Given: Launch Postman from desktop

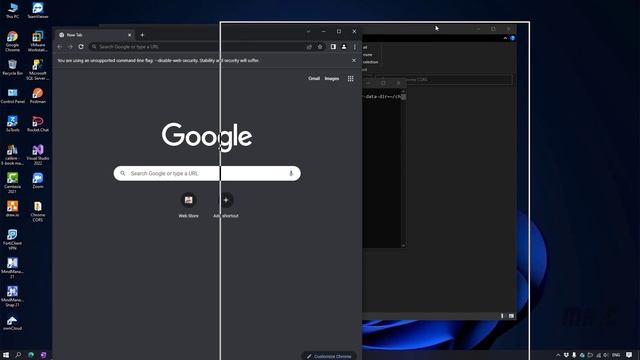Looking at the screenshot, I should 38,96.
